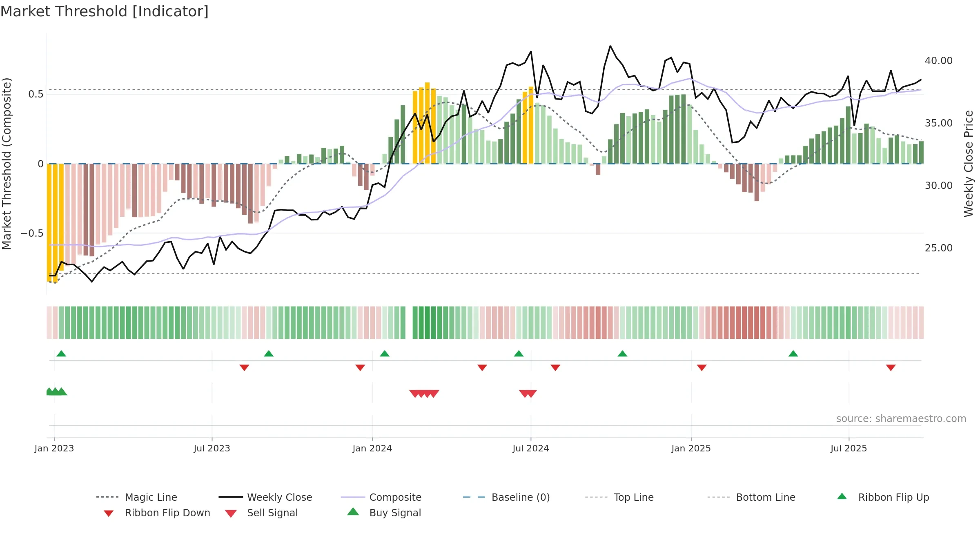Click the Jan 2024 axis label
980x551 pixels.
pos(372,448)
